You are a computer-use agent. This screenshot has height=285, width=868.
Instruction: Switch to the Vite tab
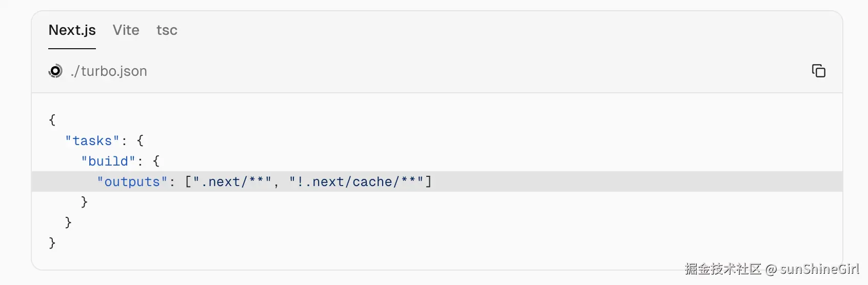point(126,30)
